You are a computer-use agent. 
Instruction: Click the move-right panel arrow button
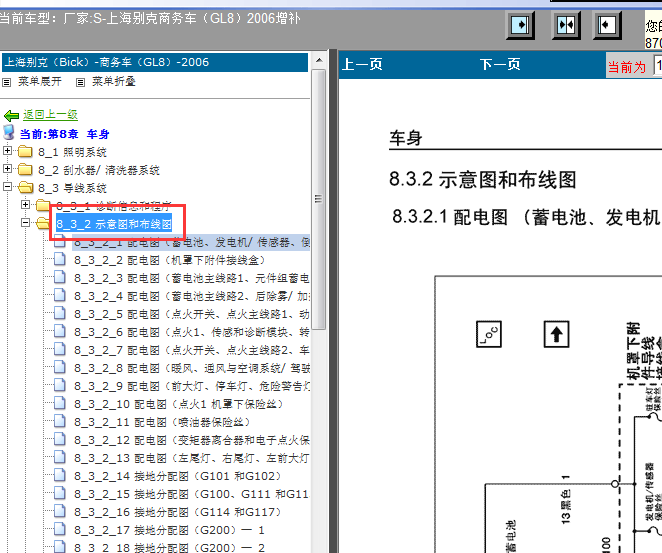tap(520, 25)
